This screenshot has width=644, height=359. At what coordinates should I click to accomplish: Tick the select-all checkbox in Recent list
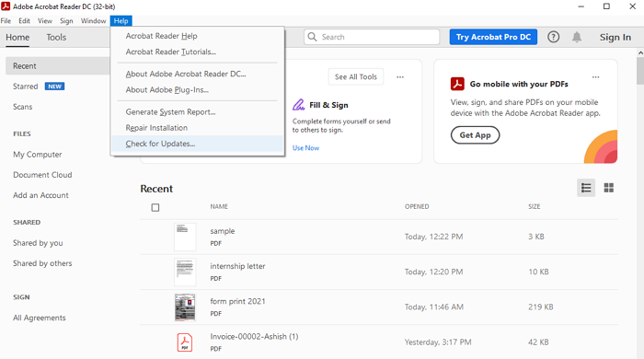155,207
